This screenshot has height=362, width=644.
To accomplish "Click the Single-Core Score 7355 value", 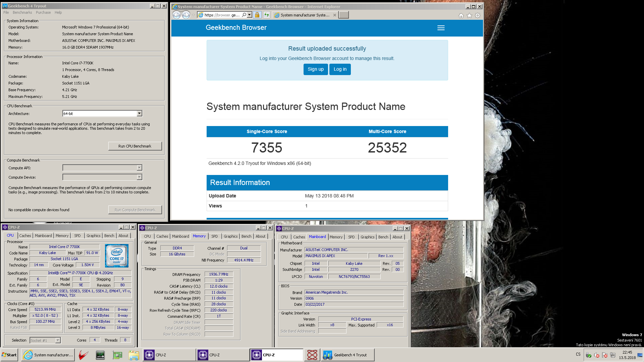I will click(267, 148).
